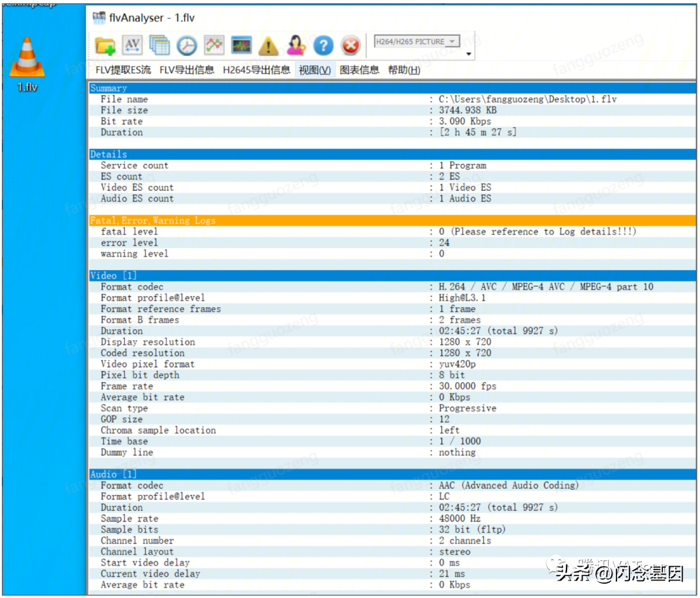Open the 帮助(H) menu

pyautogui.click(x=404, y=70)
